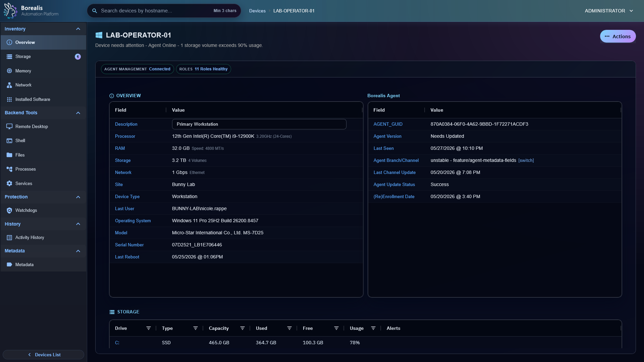Click the Last Seen value 05/27/2026

click(457, 148)
